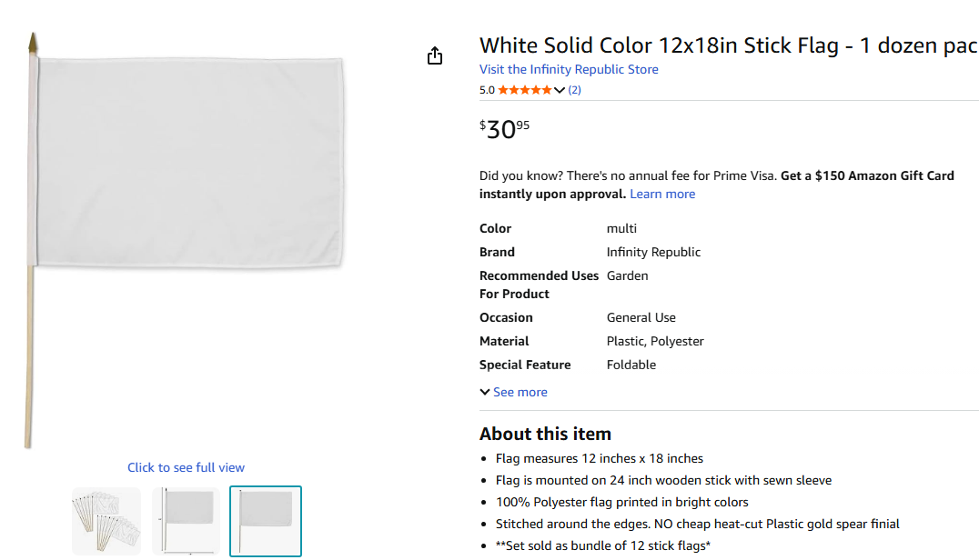
Task: Click the Infinity Republic brand value
Action: pos(653,252)
